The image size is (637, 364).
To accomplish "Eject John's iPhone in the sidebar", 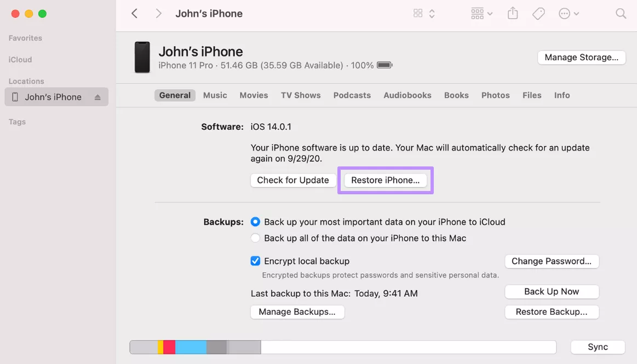I will coord(97,97).
